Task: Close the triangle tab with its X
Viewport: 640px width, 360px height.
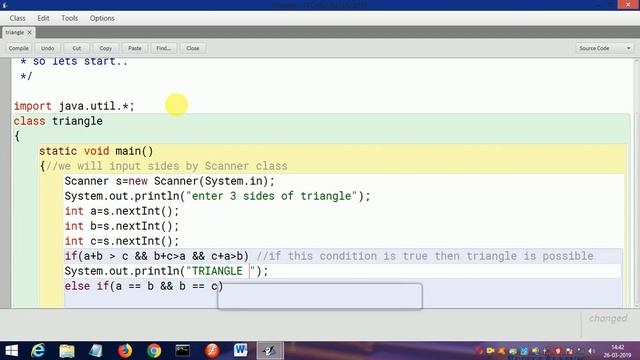Action: click(x=29, y=32)
